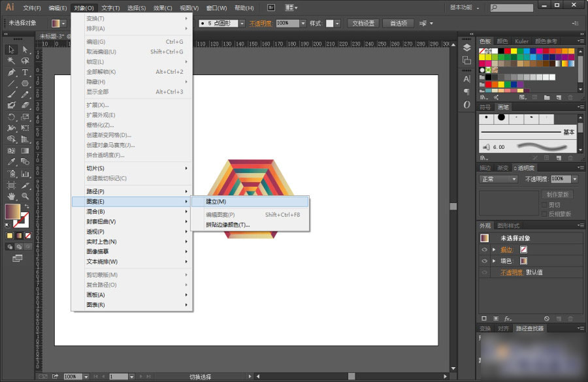The width and height of the screenshot is (588, 382).
Task: Click 不透明度 link in appearance panel
Action: click(x=512, y=272)
